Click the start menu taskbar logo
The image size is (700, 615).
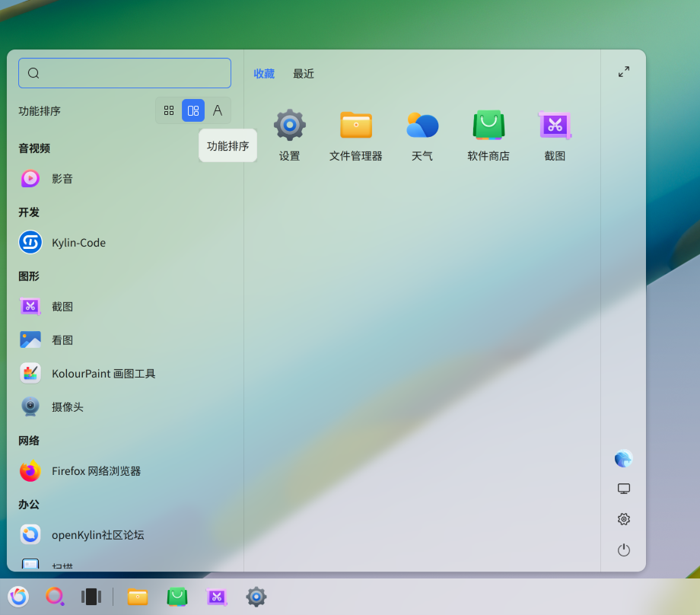click(19, 597)
